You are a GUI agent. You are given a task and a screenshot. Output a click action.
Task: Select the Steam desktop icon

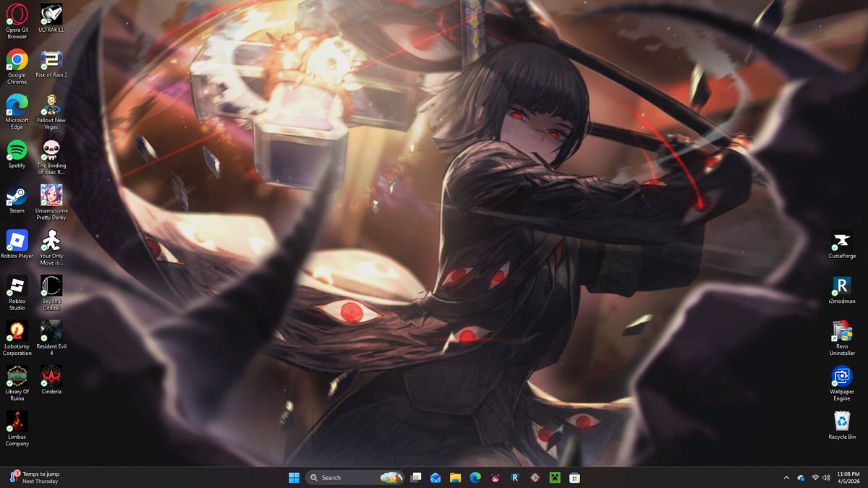(17, 199)
